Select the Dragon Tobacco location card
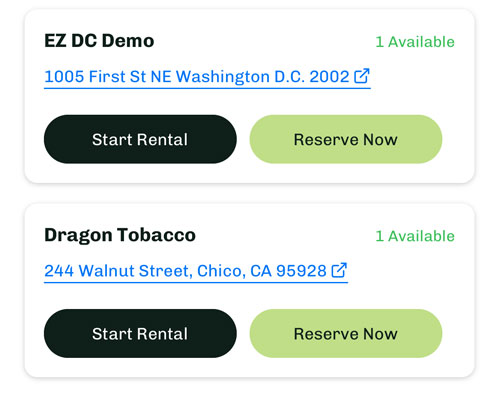This screenshot has height=413, width=500. coord(249,290)
